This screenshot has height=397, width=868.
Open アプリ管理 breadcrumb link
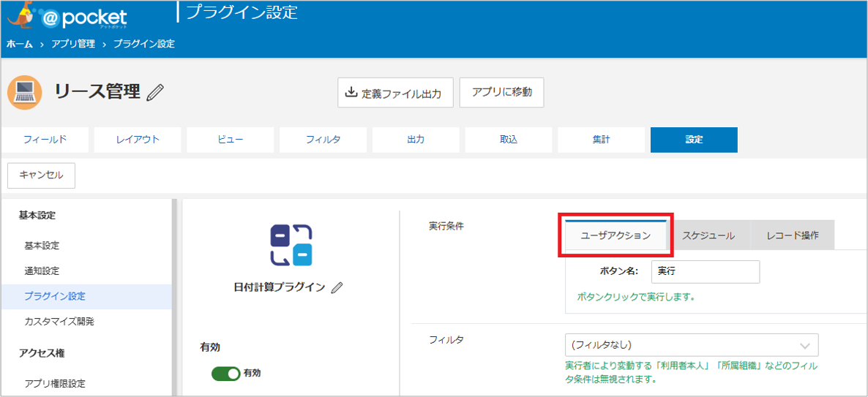(73, 44)
